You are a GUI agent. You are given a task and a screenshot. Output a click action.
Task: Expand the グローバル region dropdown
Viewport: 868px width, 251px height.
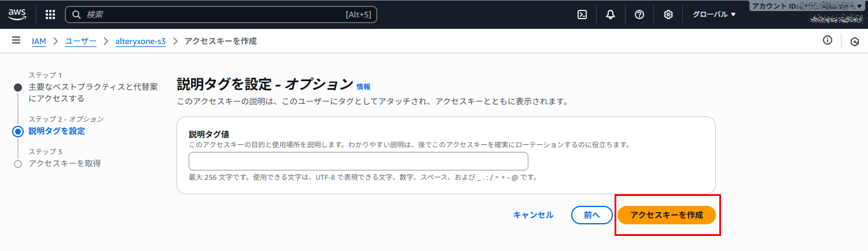(x=714, y=14)
